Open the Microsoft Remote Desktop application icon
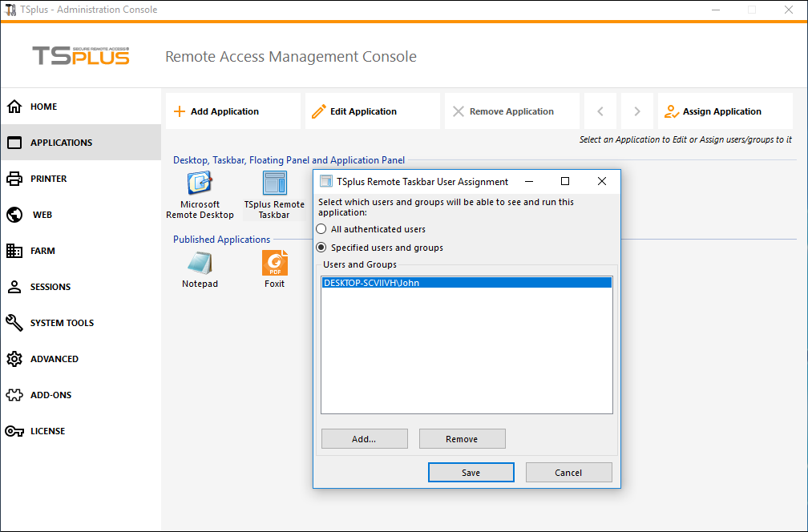Image resolution: width=808 pixels, height=532 pixels. (200, 184)
